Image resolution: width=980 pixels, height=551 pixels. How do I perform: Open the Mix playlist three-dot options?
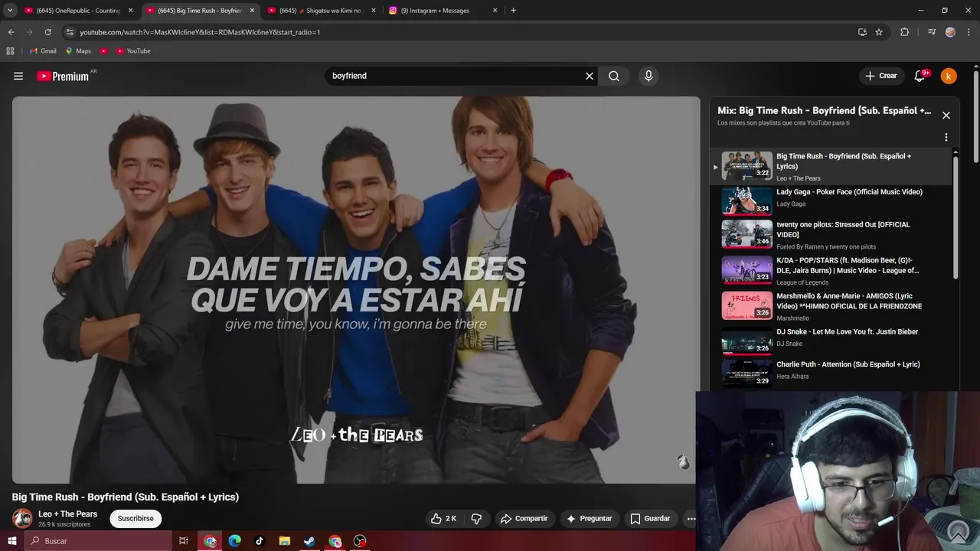click(x=946, y=137)
